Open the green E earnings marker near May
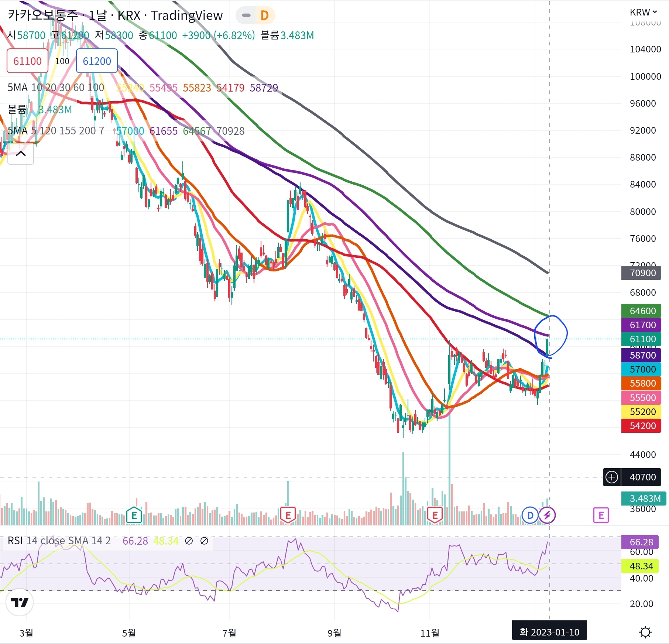Image resolution: width=669 pixels, height=644 pixels. tap(134, 515)
